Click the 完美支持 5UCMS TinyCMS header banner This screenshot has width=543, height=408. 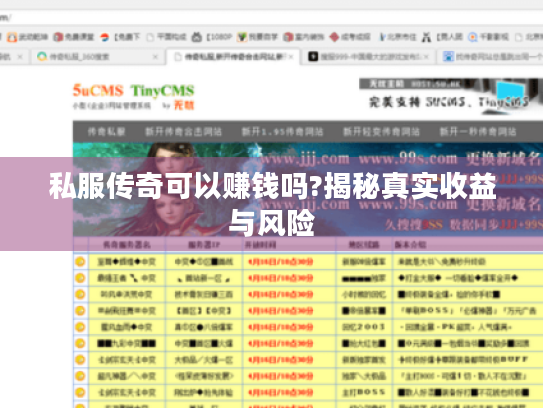point(450,96)
